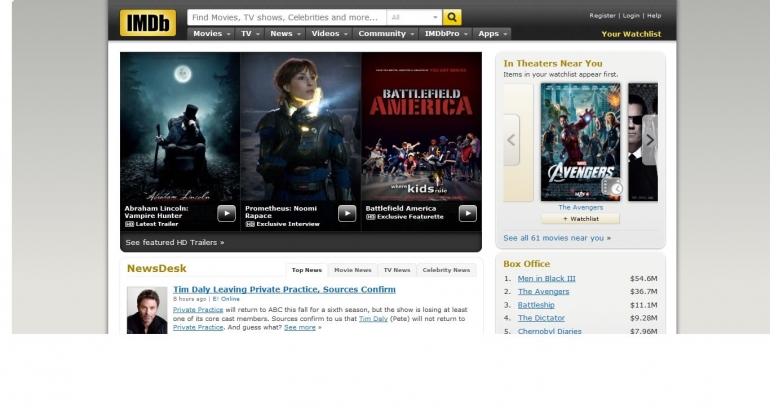
Task: Open the Help link
Action: [x=654, y=16]
